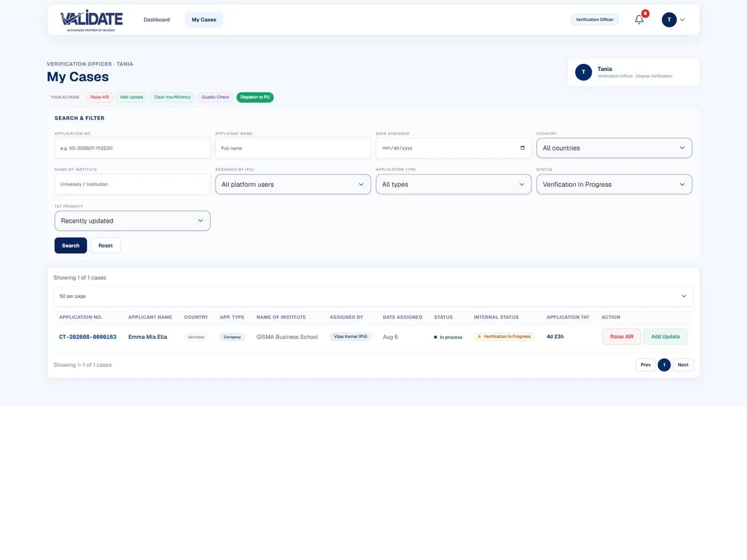Viewport: 747px width, 560px height.
Task: Click the Prev pagination button
Action: [646, 365]
